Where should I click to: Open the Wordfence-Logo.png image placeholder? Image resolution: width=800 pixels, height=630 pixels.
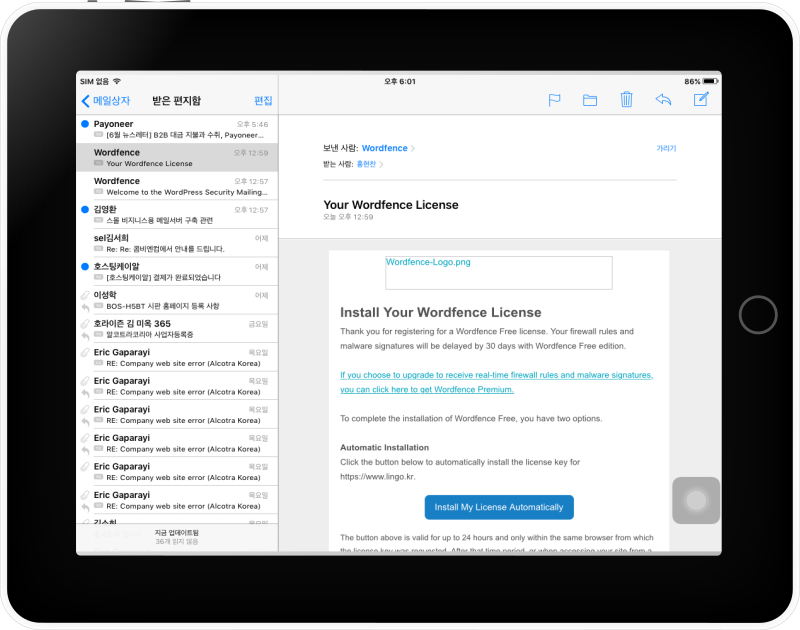click(498, 272)
